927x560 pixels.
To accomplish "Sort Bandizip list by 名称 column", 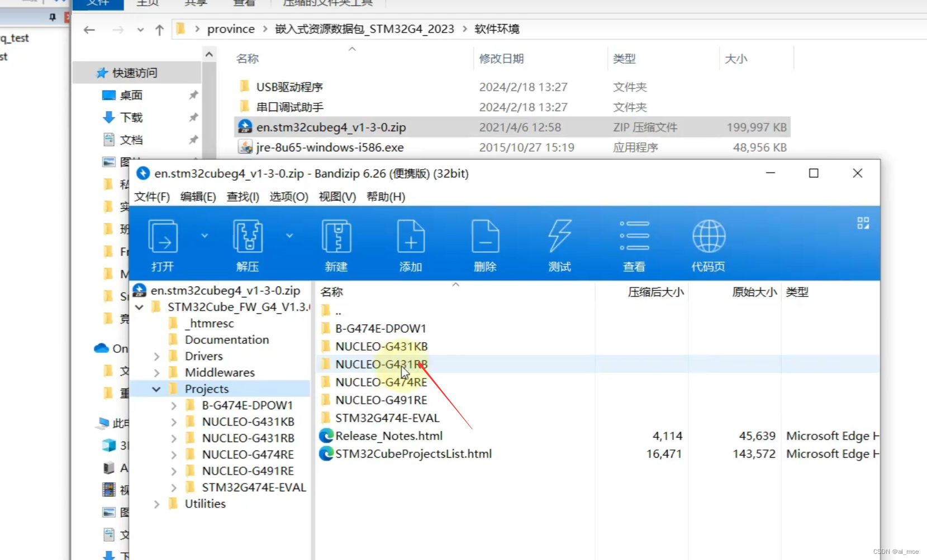I will coord(332,292).
